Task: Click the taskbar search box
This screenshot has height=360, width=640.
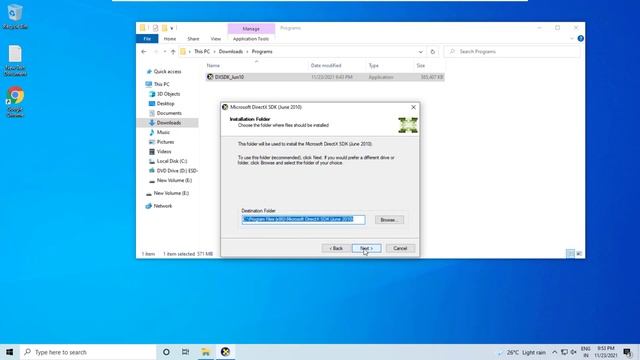Action: (88, 352)
